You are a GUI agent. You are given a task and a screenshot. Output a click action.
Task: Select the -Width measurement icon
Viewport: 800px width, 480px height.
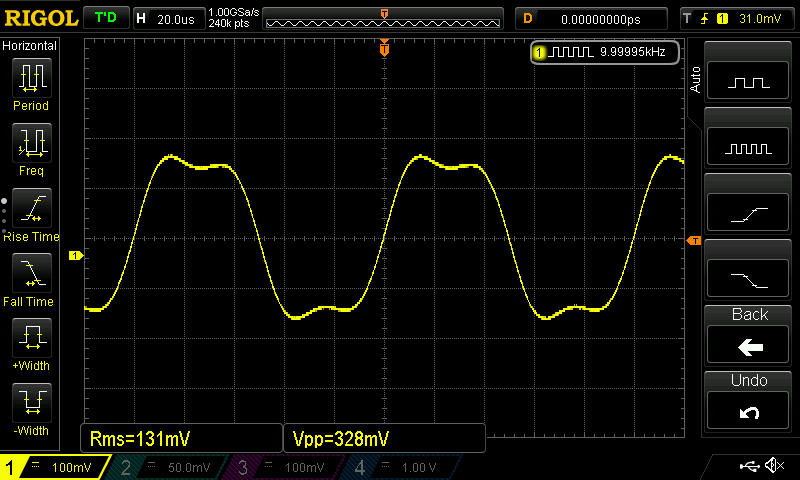pyautogui.click(x=32, y=402)
